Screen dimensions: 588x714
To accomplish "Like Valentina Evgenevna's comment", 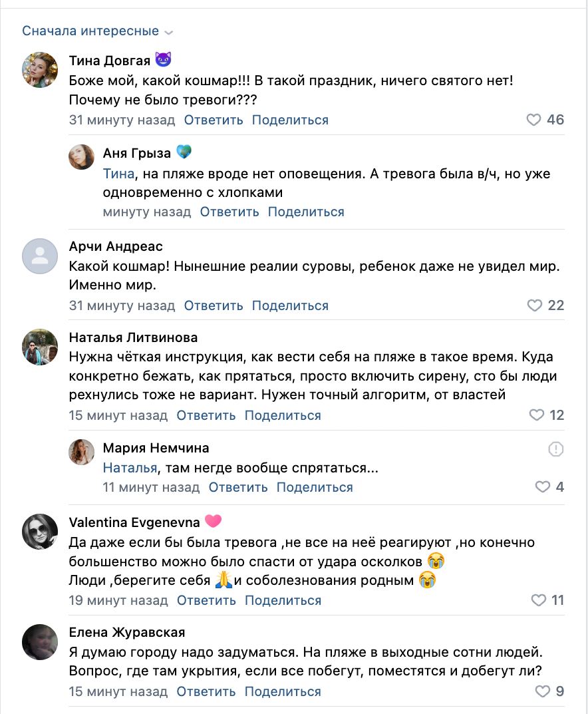I will pos(538,600).
